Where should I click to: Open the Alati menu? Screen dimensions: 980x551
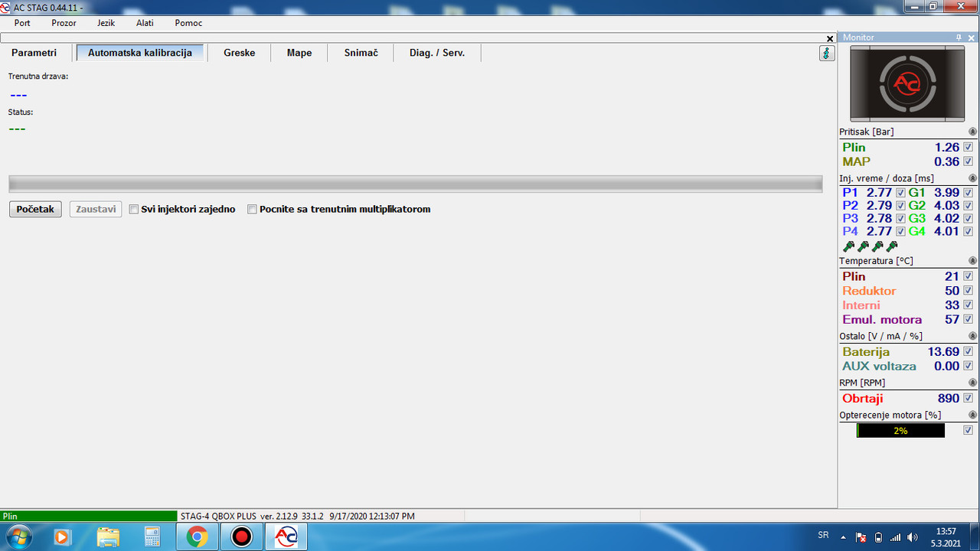[x=145, y=23]
